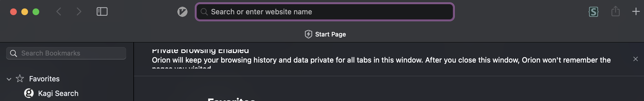The height and width of the screenshot is (101, 644).
Task: Maximize the window with green button
Action: click(x=36, y=12)
